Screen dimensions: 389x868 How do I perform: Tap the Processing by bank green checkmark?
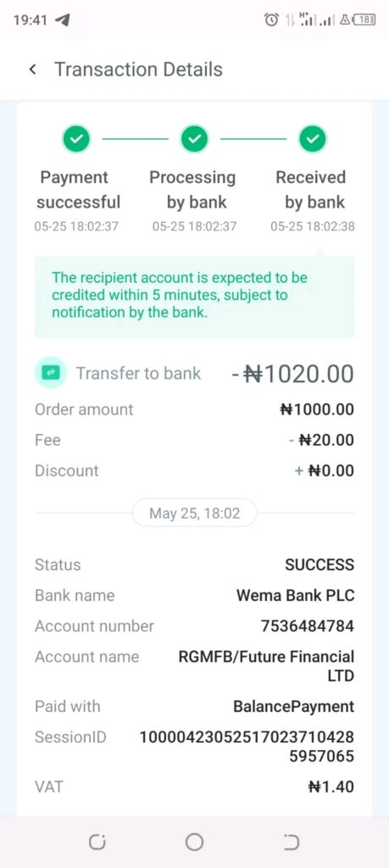pos(194,139)
